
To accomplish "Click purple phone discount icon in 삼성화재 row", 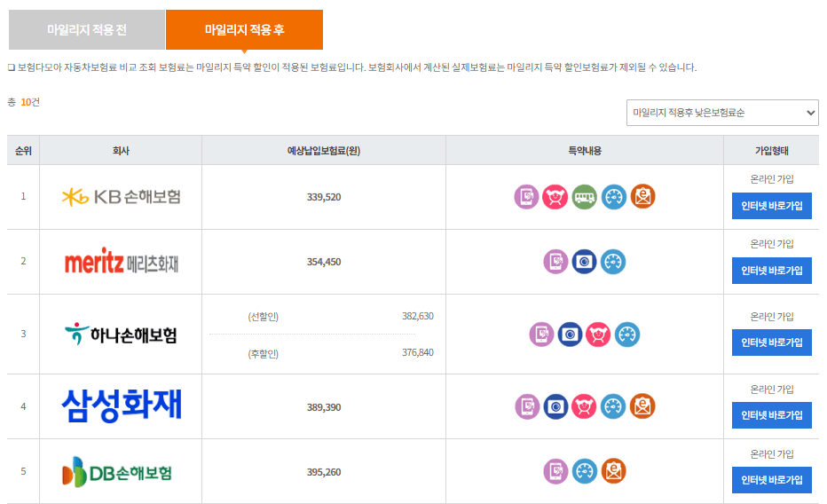I will (527, 406).
